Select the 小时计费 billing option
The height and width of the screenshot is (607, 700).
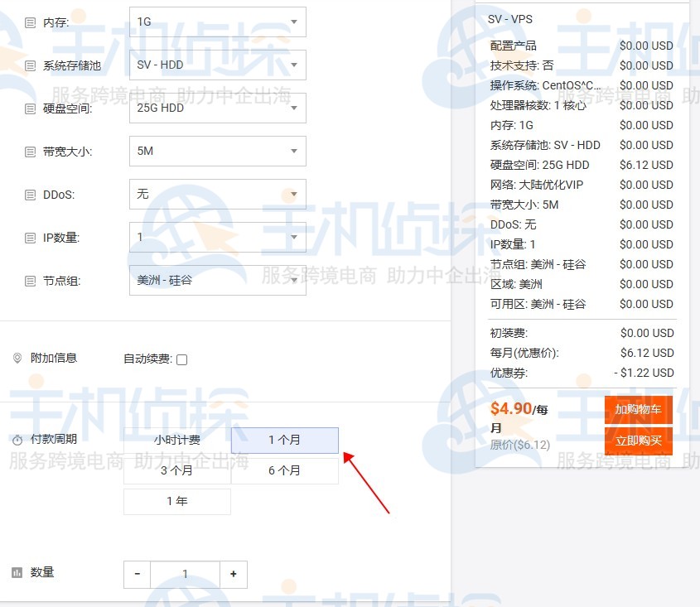tap(176, 440)
